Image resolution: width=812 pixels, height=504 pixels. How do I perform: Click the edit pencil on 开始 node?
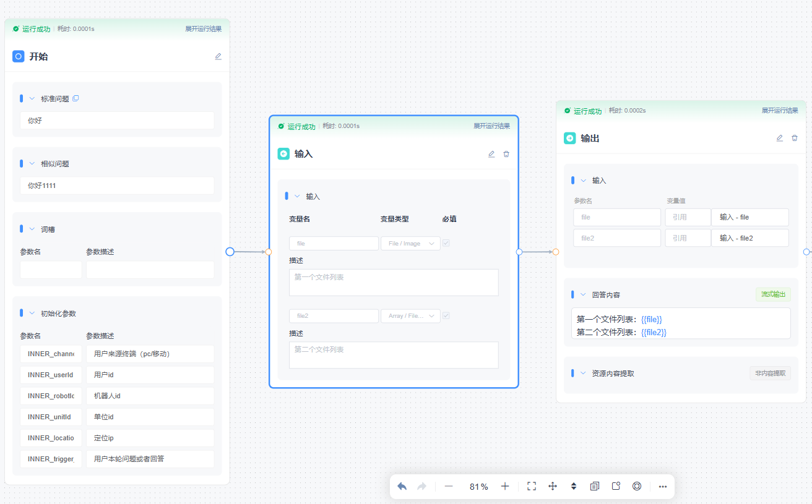[x=218, y=56]
